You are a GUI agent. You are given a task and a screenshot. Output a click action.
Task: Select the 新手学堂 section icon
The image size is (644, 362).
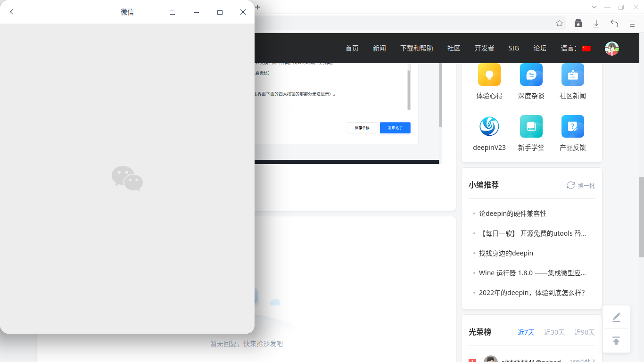[x=531, y=126]
